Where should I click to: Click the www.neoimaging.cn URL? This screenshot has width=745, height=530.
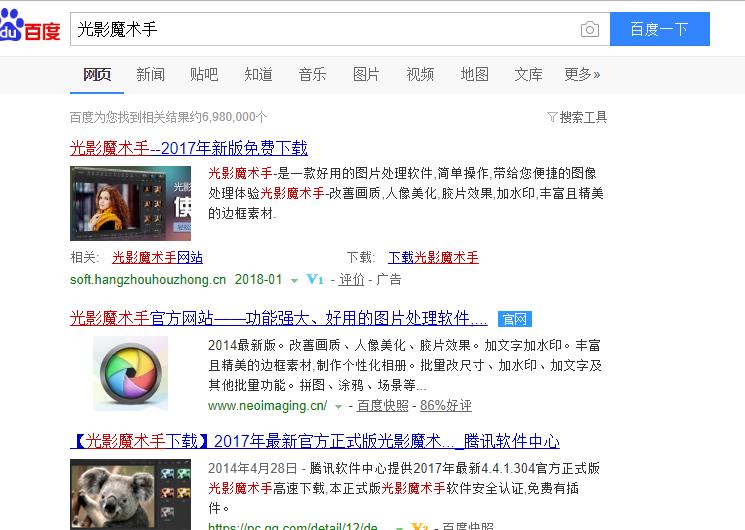coord(267,405)
